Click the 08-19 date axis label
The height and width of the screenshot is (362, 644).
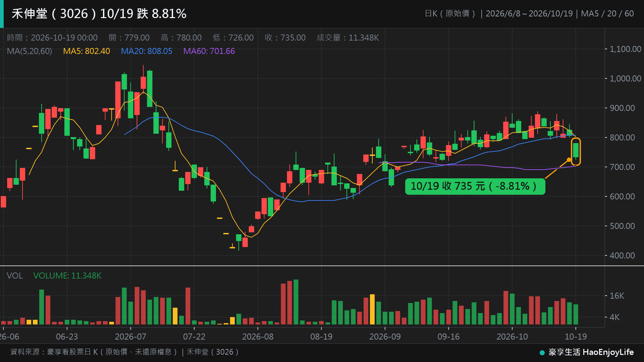(321, 337)
